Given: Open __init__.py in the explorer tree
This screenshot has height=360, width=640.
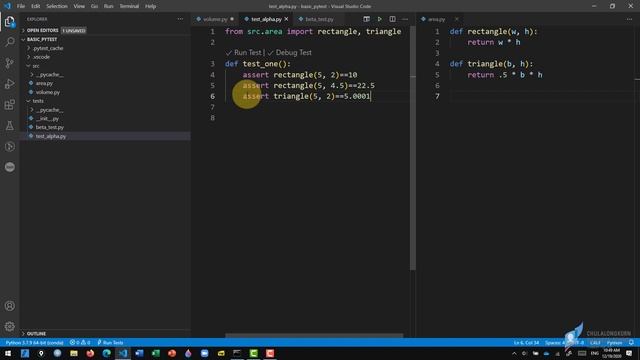Looking at the screenshot, I should [47, 118].
